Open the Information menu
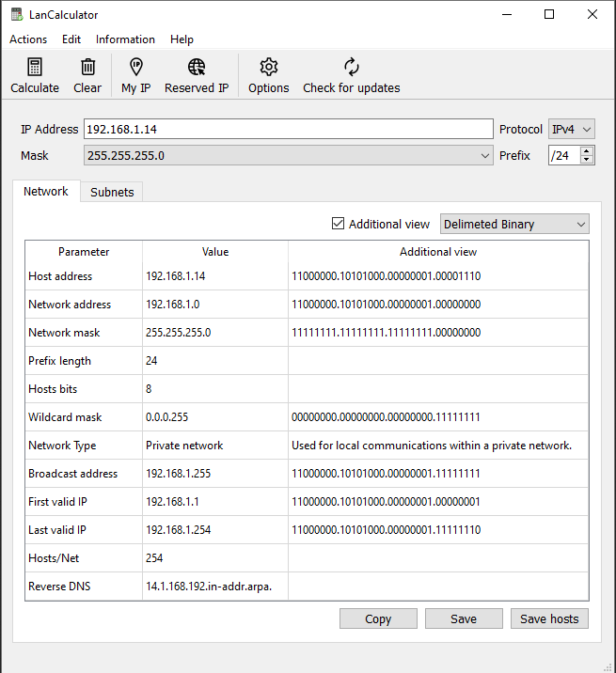Viewport: 616px width, 673px height. (125, 39)
